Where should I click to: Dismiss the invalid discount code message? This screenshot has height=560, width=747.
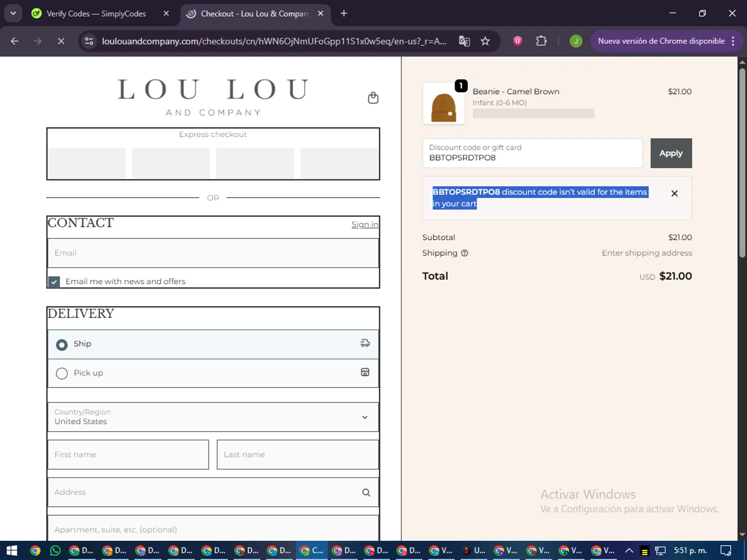[x=674, y=194]
